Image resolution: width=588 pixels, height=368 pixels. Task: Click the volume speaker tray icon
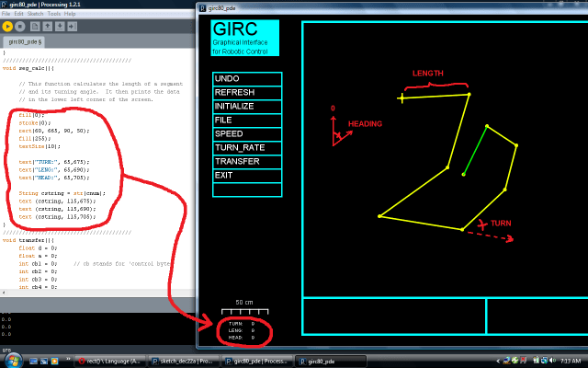(552, 361)
